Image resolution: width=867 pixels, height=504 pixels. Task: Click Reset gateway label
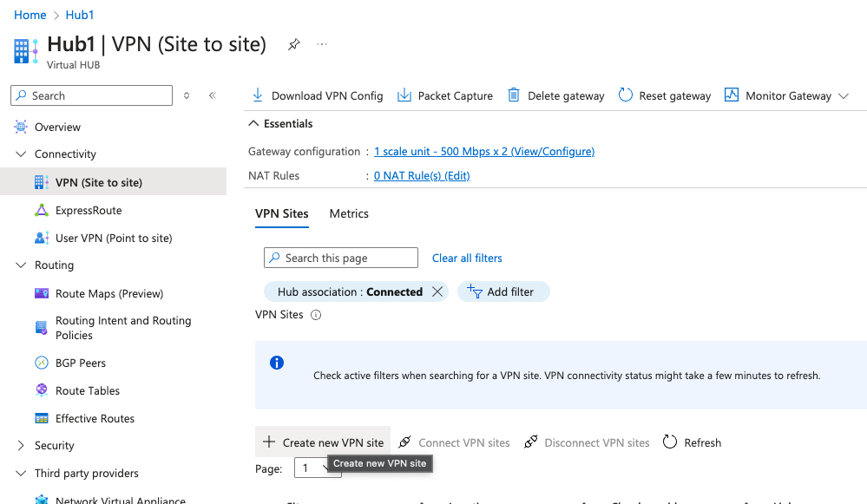675,96
